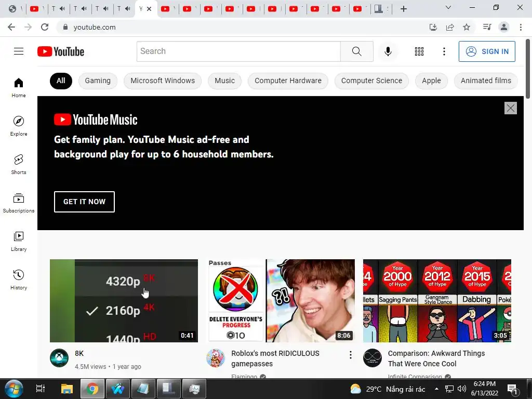The height and width of the screenshot is (399, 532).
Task: Select the Animated films chip
Action: tap(486, 81)
